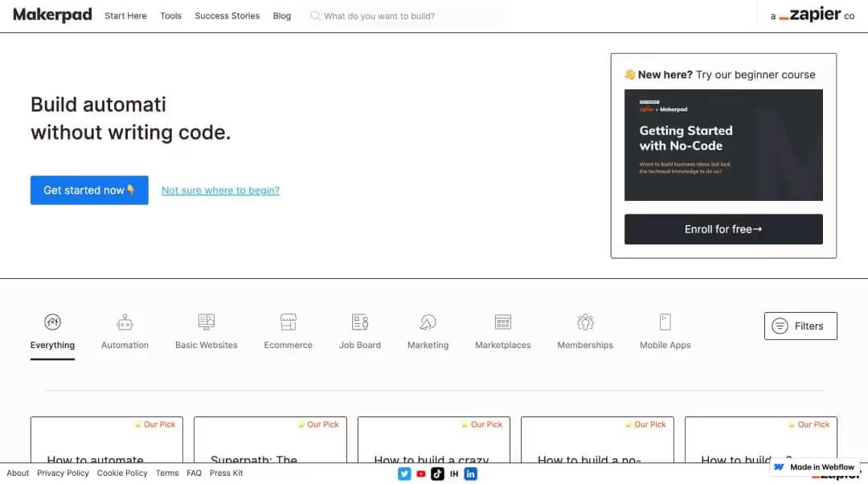This screenshot has width=868, height=484.
Task: Select the Ecommerce tab label
Action: pos(289,345)
